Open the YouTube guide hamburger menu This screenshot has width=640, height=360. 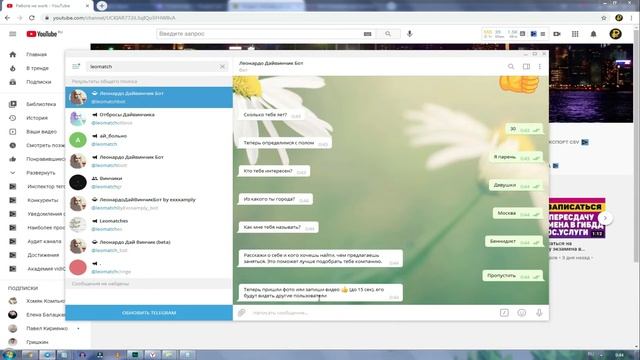pyautogui.click(x=13, y=34)
